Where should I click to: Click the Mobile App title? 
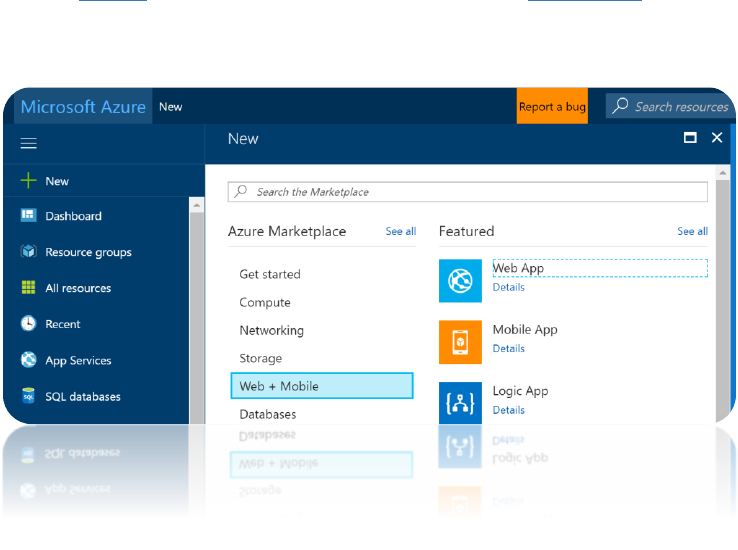pos(525,330)
